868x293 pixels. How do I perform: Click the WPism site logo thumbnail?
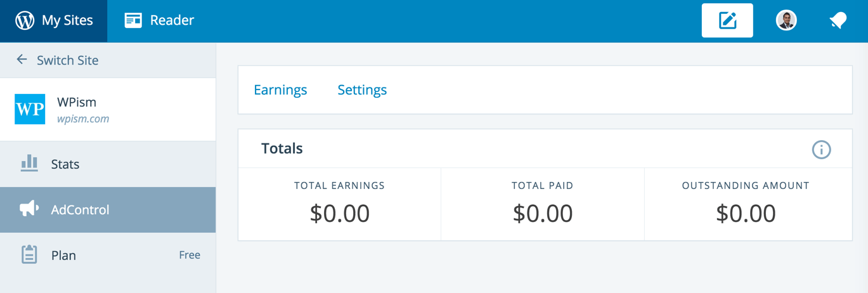[x=30, y=109]
